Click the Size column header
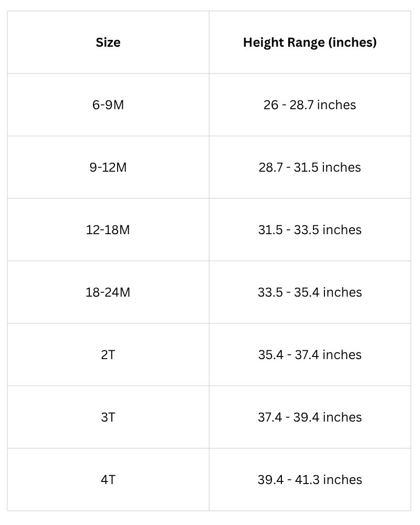The image size is (420, 525). pyautogui.click(x=108, y=43)
